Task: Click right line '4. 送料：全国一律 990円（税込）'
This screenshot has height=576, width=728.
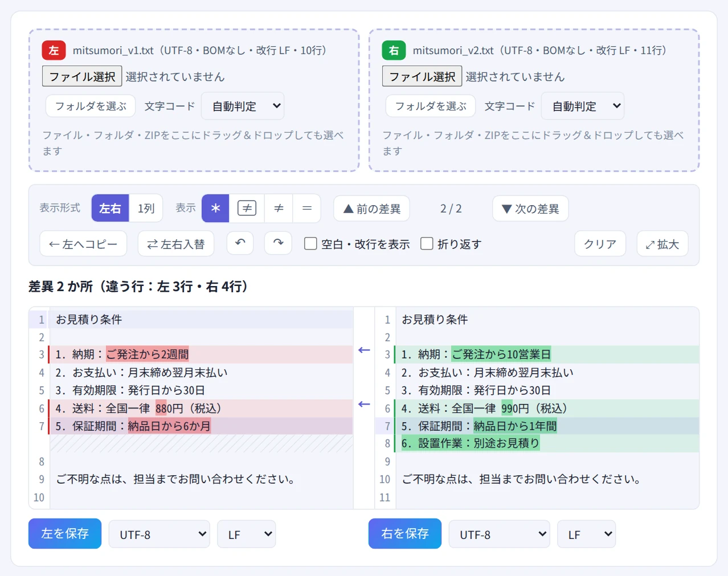Action: click(x=547, y=408)
